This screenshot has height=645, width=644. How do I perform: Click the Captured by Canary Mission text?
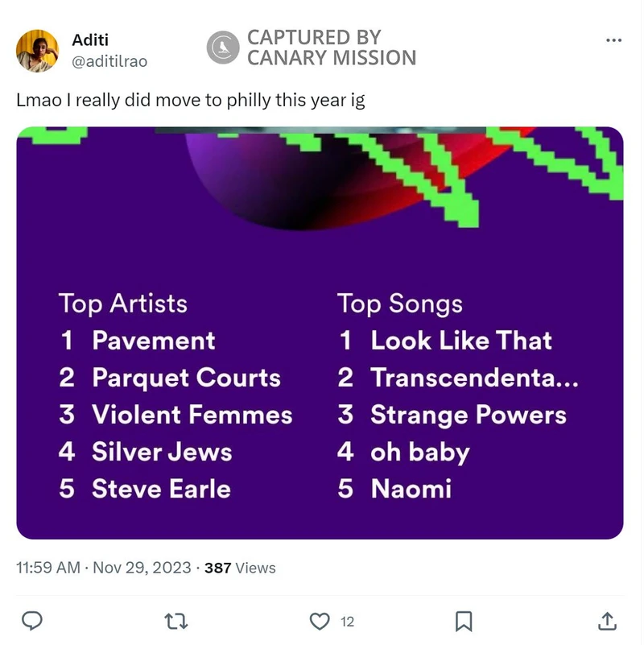[331, 48]
